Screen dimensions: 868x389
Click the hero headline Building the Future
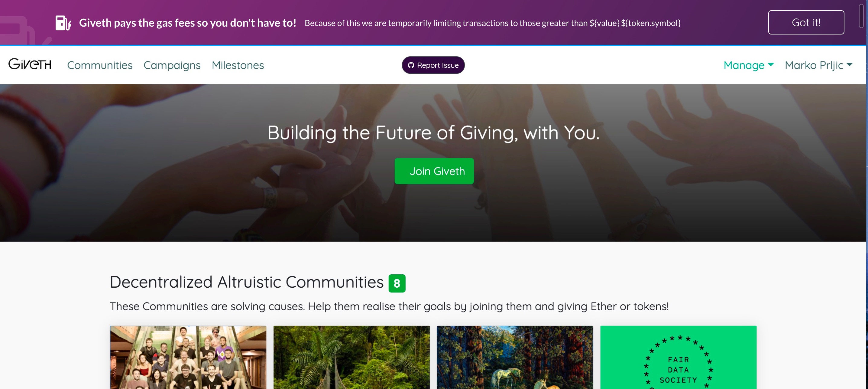[x=434, y=132]
